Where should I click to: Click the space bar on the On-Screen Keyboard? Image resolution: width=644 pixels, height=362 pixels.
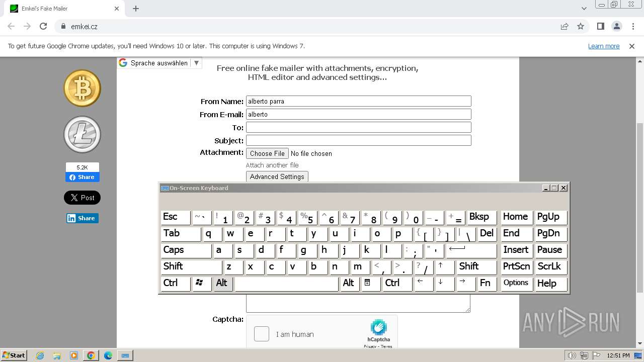click(287, 283)
